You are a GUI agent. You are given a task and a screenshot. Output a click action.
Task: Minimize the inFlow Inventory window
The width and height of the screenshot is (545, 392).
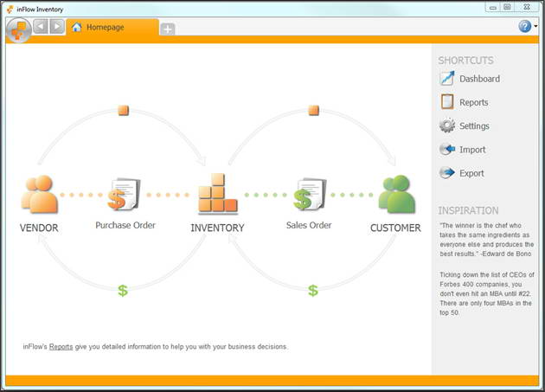pyautogui.click(x=493, y=7)
